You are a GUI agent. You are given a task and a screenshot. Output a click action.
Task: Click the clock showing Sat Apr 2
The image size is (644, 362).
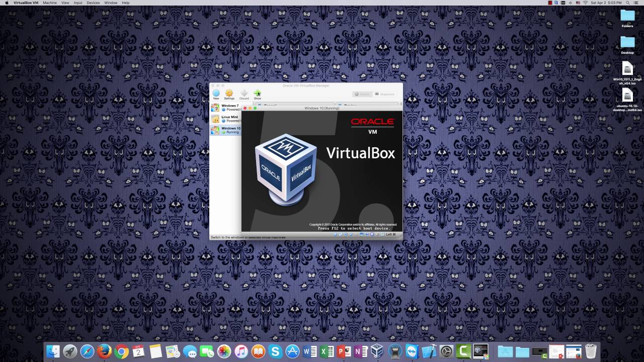pos(606,3)
